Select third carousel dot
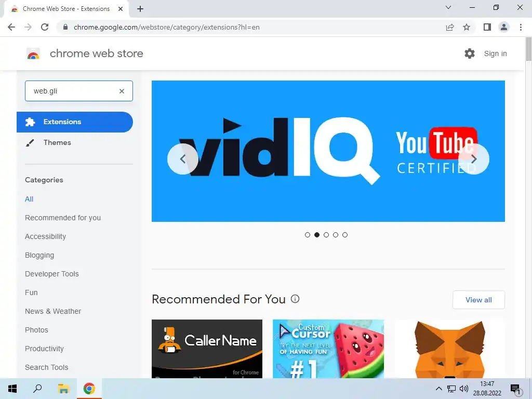The height and width of the screenshot is (399, 532). [x=326, y=235]
